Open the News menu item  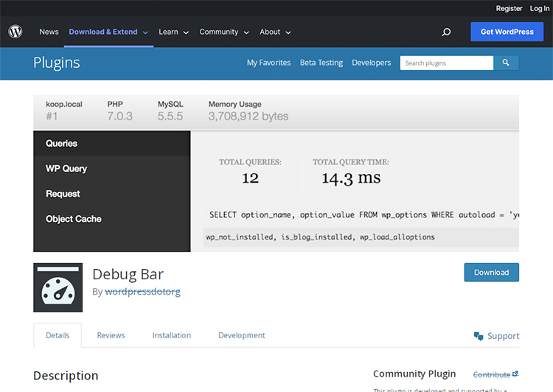click(49, 32)
